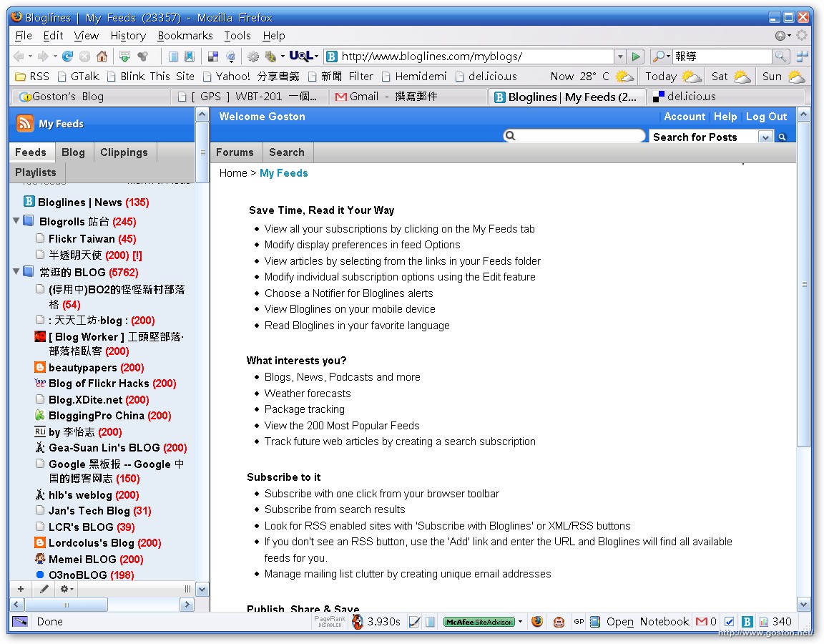Click the PageRank disabled indicator
The image size is (824, 644).
(x=330, y=621)
